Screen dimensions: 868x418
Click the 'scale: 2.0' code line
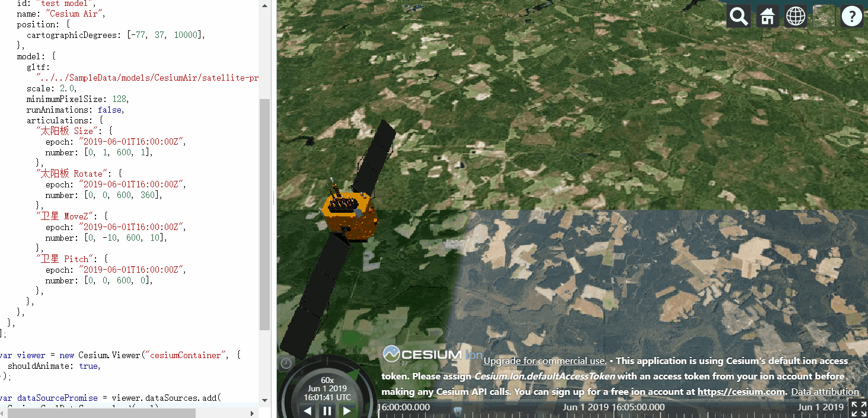[52, 88]
